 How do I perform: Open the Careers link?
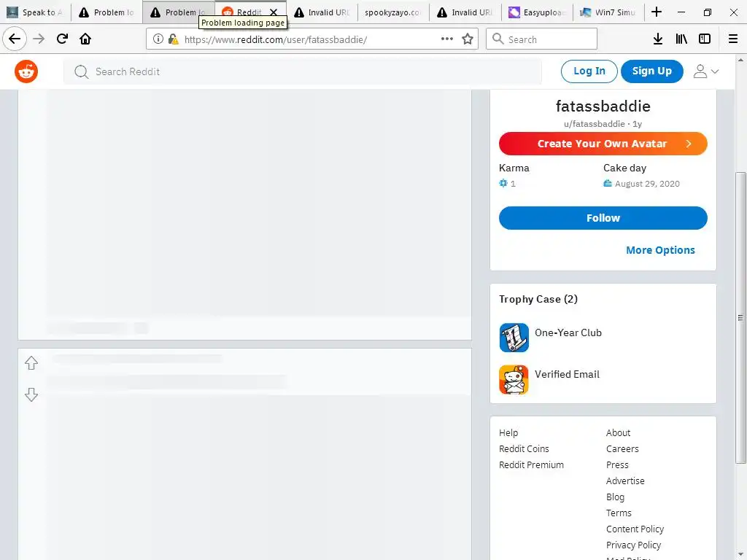click(622, 449)
